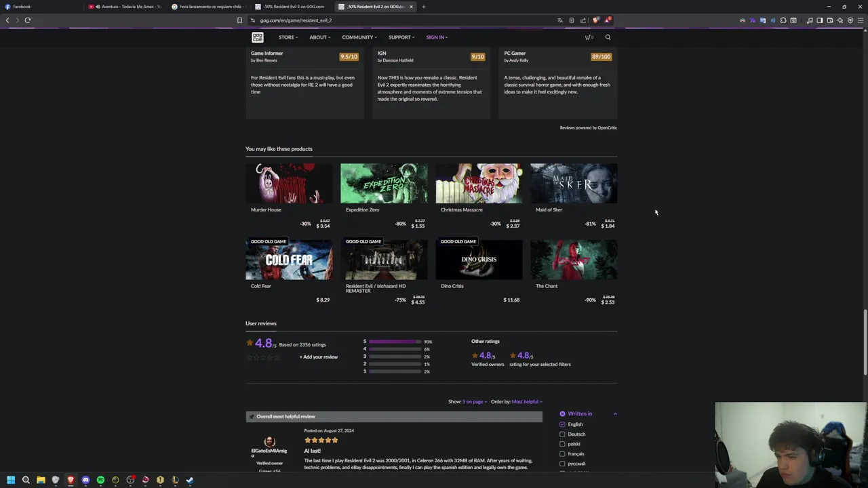Open the browser sidebar panel icon
Viewport: 868px width, 488px height.
(819, 20)
